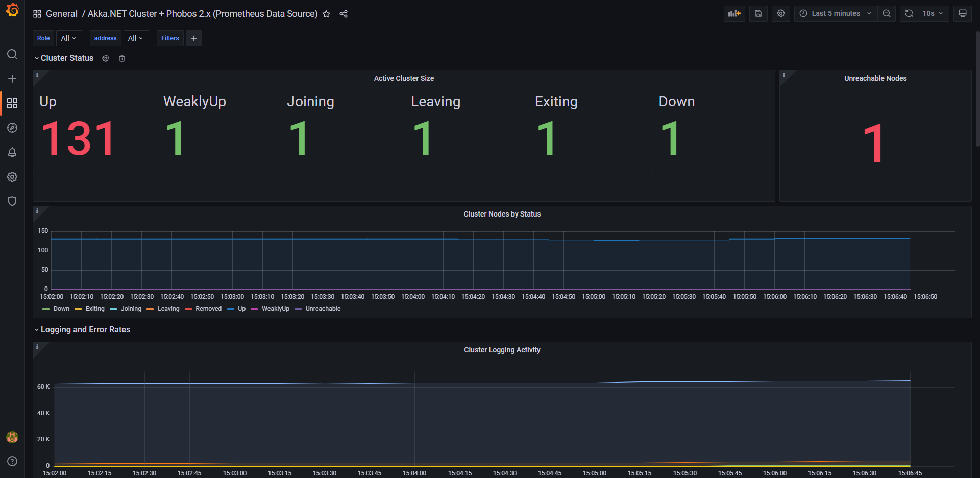Open the Help question mark icon
Viewport: 980px width, 478px height.
point(12,461)
